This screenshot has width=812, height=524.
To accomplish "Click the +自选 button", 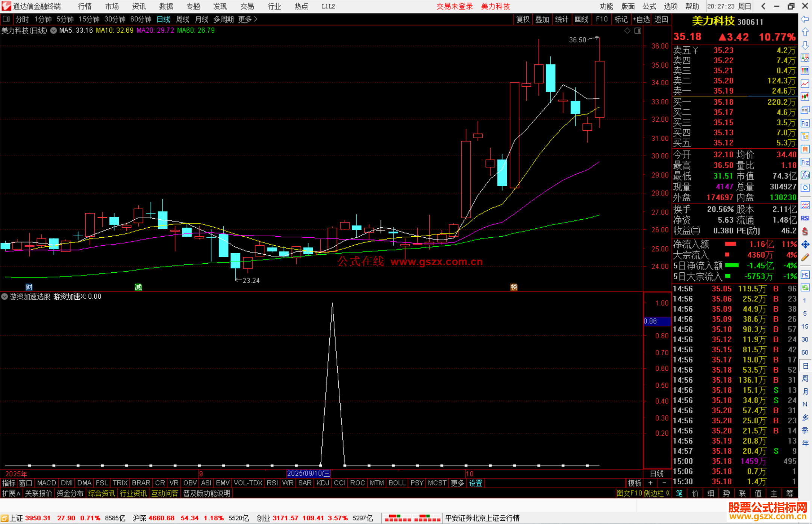I will [x=641, y=19].
